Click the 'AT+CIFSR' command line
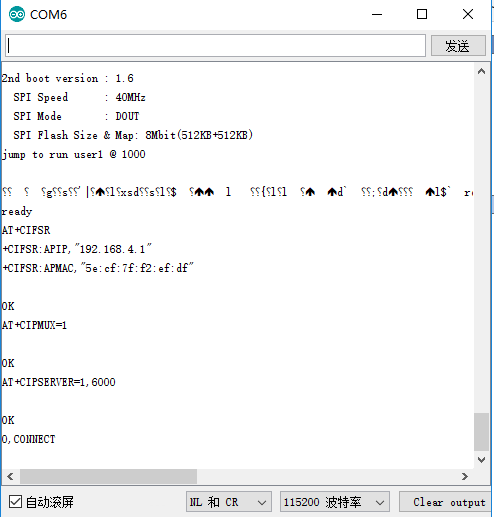Image resolution: width=494 pixels, height=517 pixels. 26,230
